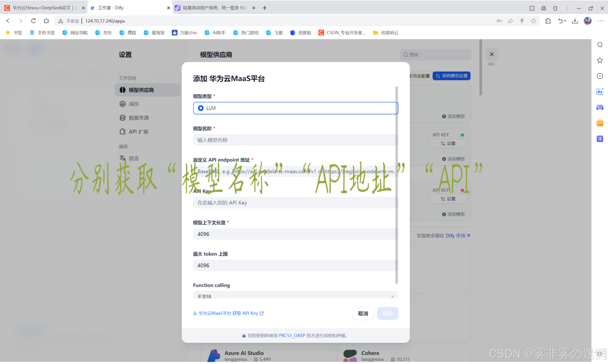Image resolution: width=608 pixels, height=364 pixels.
Task: Select the LLM model type radio button
Action: point(200,108)
